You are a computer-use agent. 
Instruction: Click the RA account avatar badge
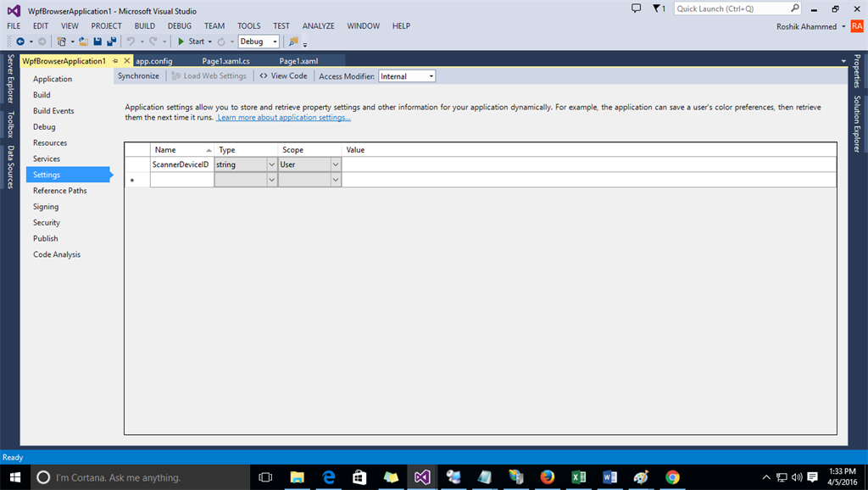coord(857,26)
